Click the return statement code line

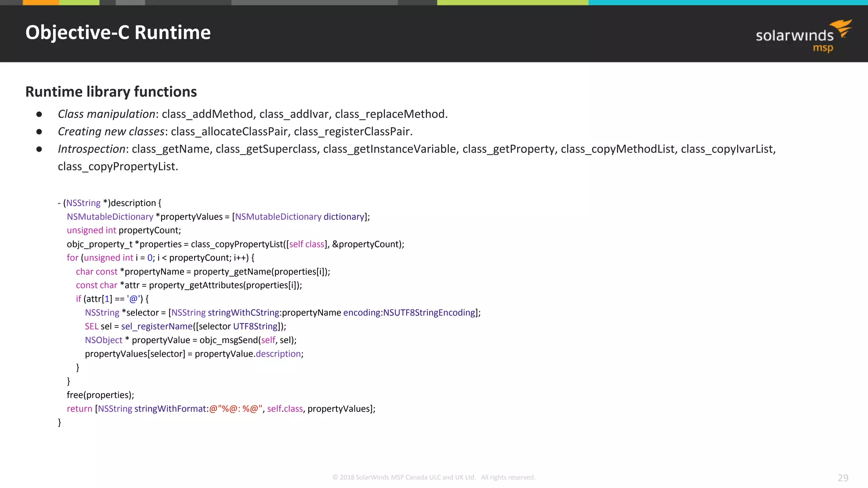[220, 409]
